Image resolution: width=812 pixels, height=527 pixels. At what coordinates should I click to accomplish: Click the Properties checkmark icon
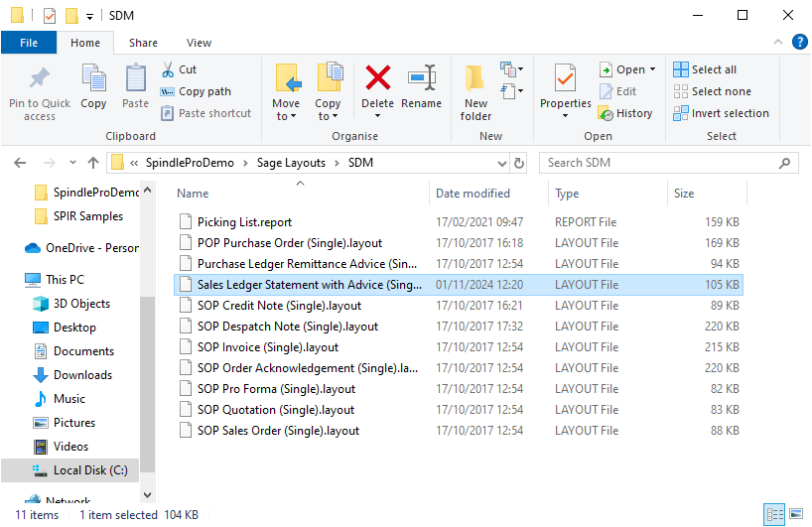[565, 78]
